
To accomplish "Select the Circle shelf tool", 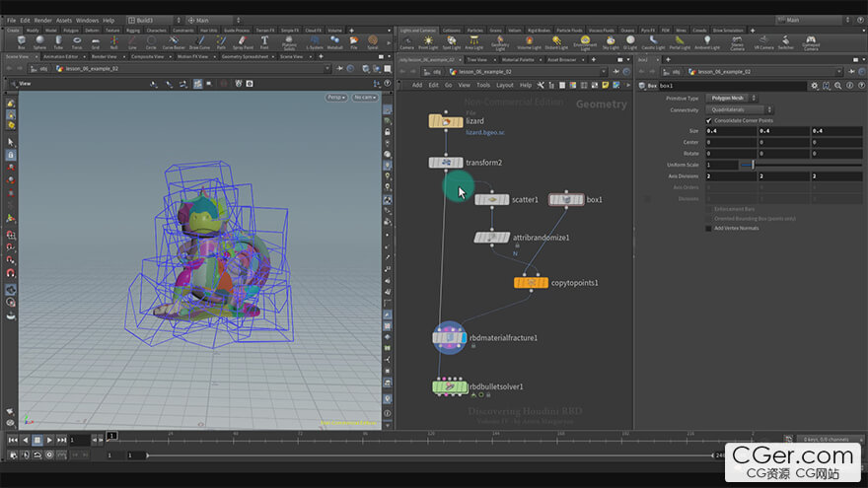I will (151, 42).
